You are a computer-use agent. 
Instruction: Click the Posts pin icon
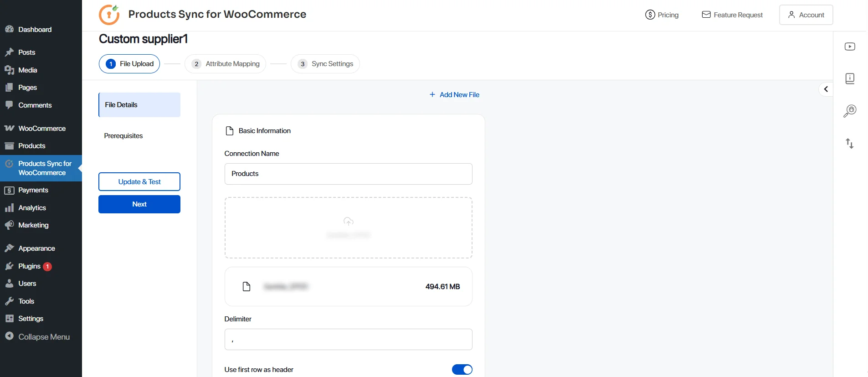pos(9,52)
